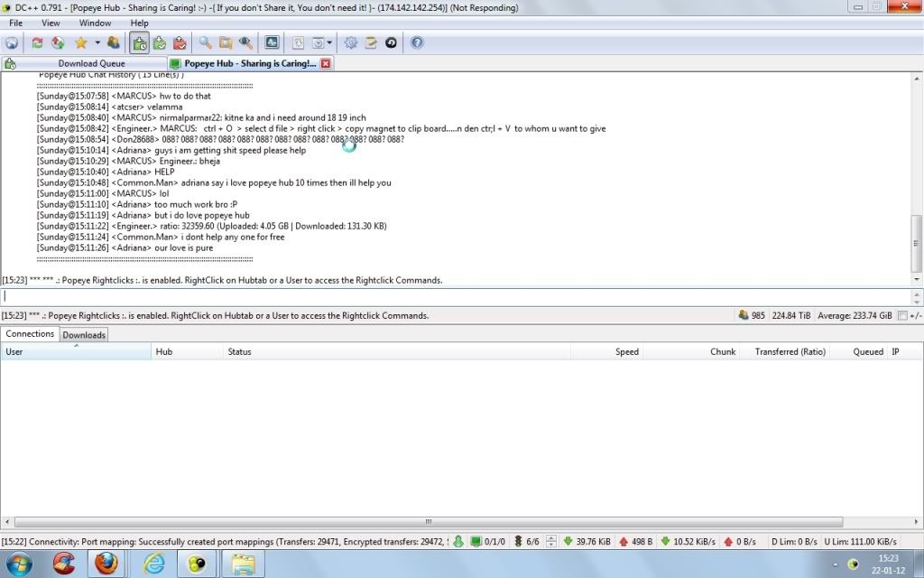Click the D Lim: 0 B/s field
This screenshot has height=578, width=924.
click(794, 542)
